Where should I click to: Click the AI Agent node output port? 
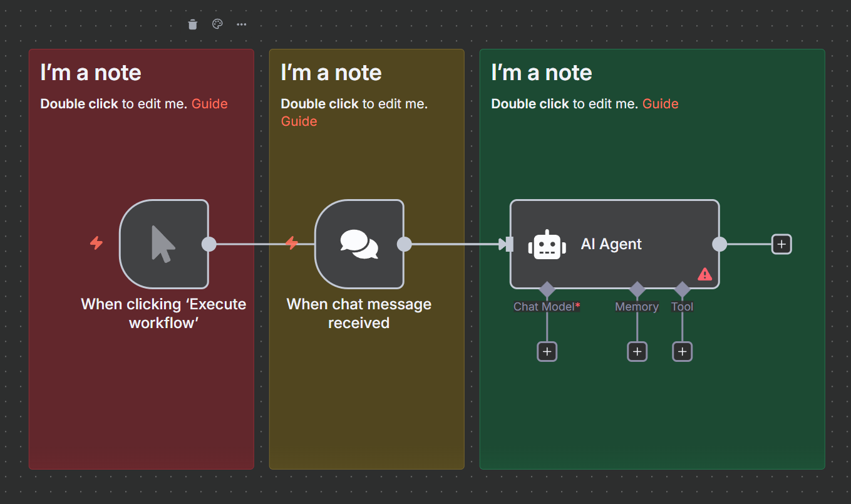tap(719, 244)
